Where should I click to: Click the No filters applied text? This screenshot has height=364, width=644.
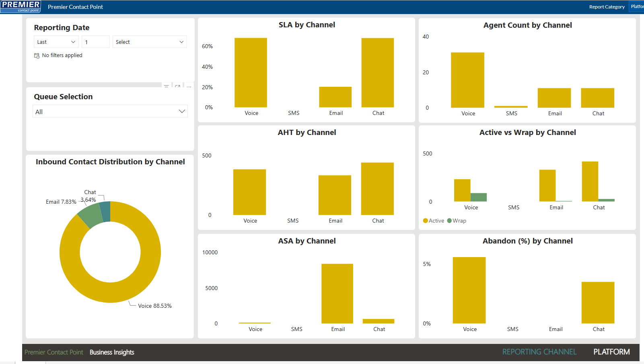pos(62,55)
